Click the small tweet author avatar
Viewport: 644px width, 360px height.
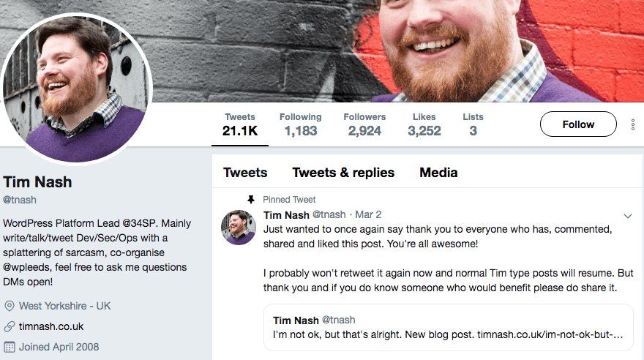coord(238,227)
